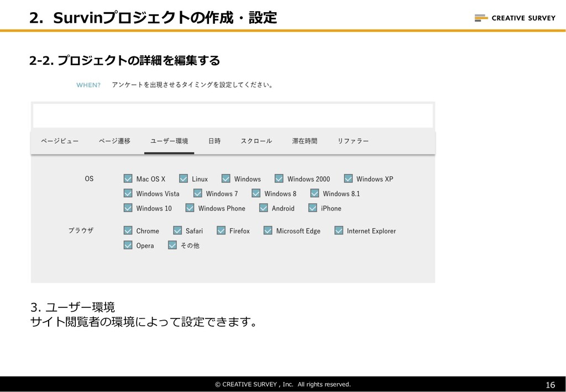Screen dimensions: 566x392
Task: Select the ユーザー環境 tab
Action: pyautogui.click(x=169, y=141)
